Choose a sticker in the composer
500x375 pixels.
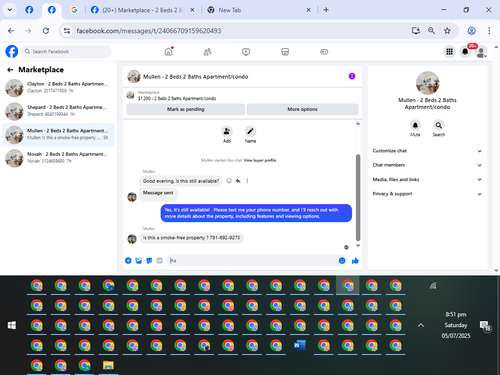149,261
